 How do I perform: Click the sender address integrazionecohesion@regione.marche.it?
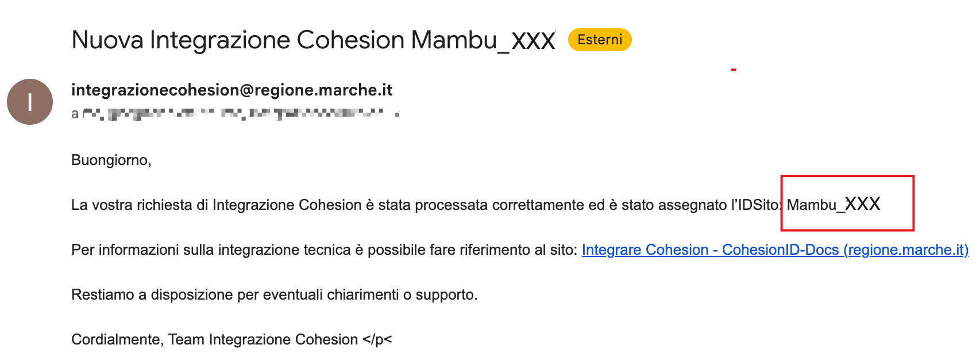click(232, 90)
